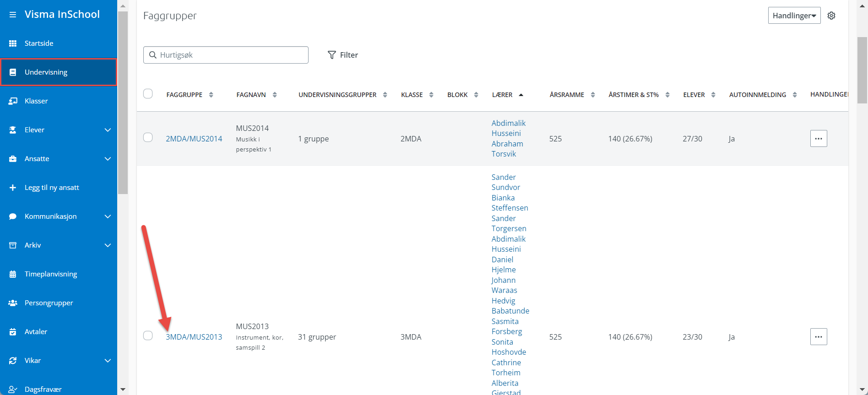The height and width of the screenshot is (395, 868).
Task: Click the Startside grid icon in sidebar
Action: coord(13,43)
